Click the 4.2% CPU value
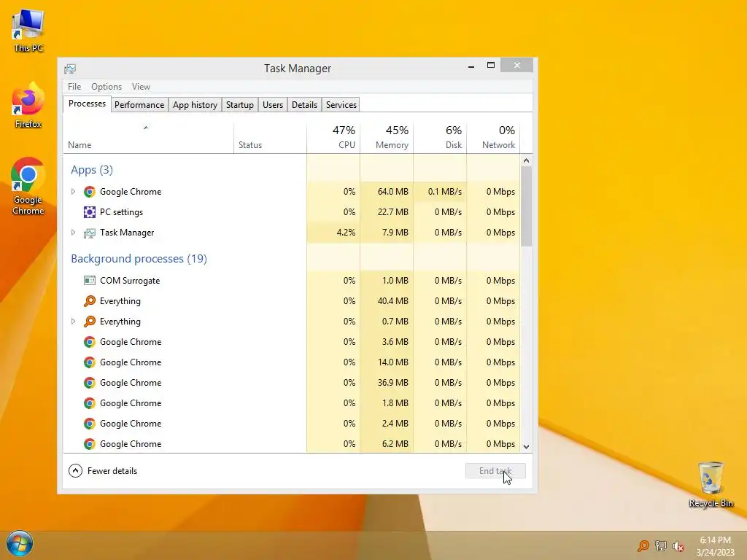This screenshot has width=747, height=560. pos(346,233)
